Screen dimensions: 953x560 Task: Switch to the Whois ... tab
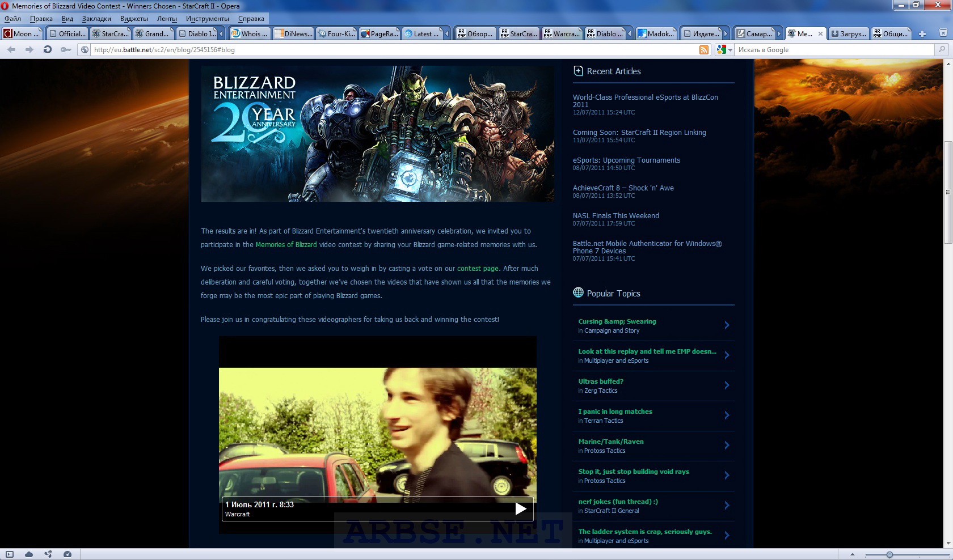point(250,34)
